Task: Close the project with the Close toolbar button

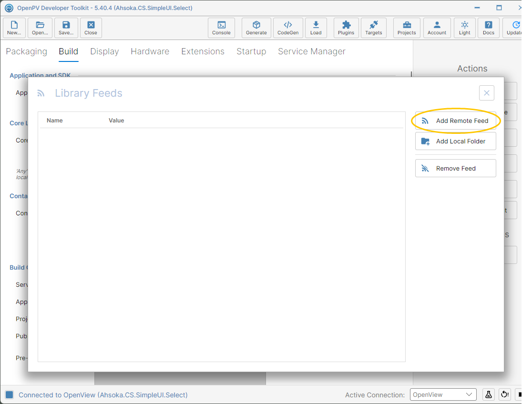Action: point(91,28)
